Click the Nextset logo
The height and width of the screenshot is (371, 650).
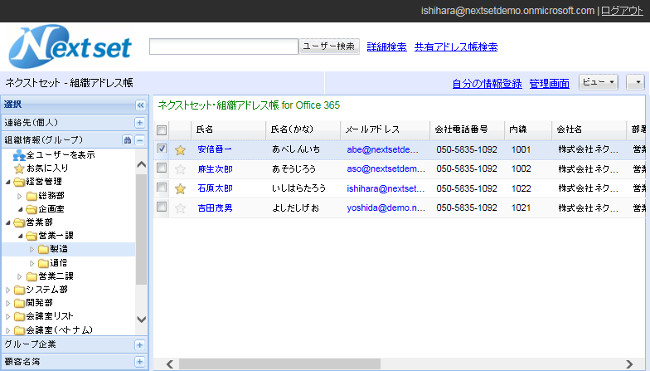pyautogui.click(x=70, y=46)
